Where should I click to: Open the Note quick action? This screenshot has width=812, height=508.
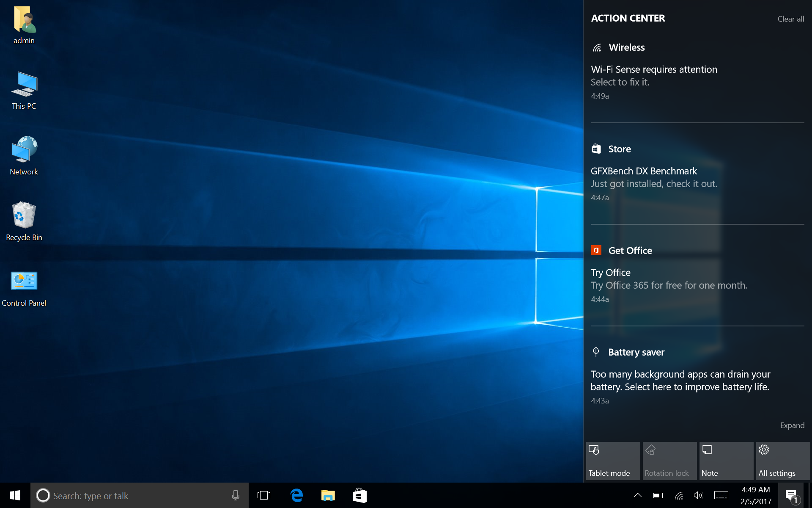pos(726,461)
